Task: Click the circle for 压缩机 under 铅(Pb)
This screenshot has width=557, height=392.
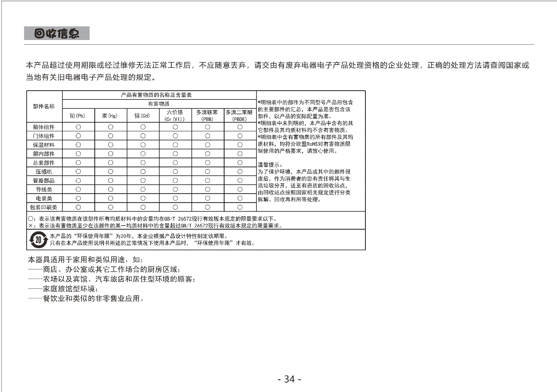Action: (78, 172)
